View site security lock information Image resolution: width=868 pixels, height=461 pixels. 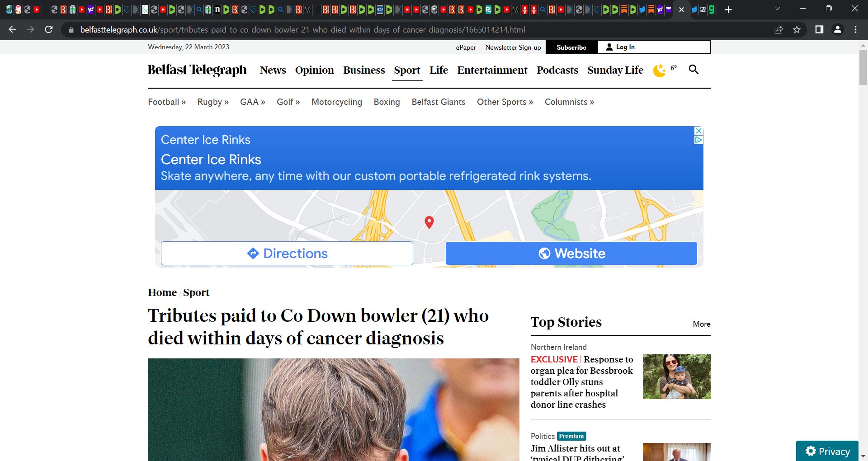tap(71, 30)
